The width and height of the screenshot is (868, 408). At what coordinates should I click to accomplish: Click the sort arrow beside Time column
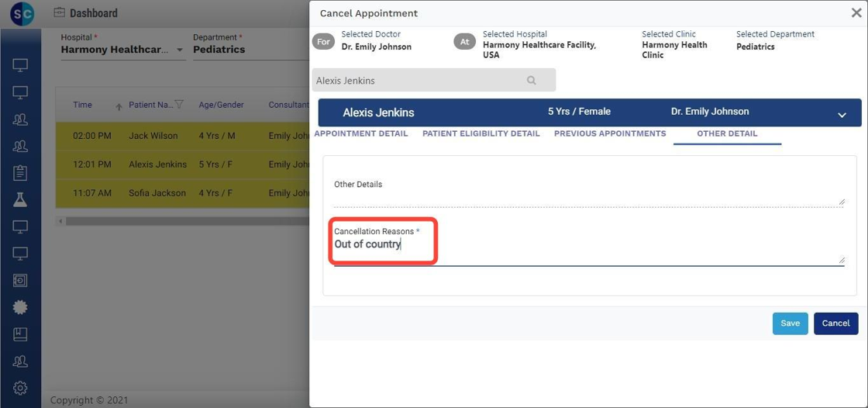click(119, 107)
